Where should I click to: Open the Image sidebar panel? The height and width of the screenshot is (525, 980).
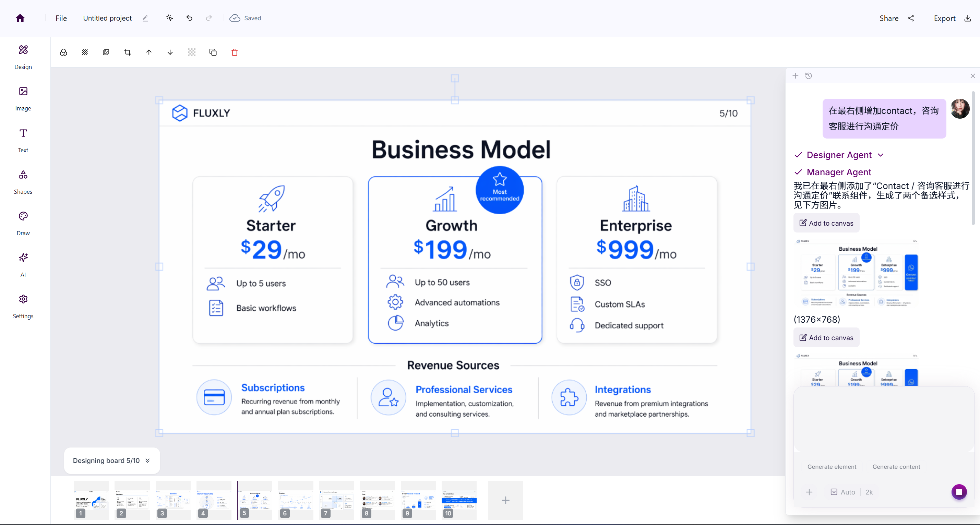(23, 99)
